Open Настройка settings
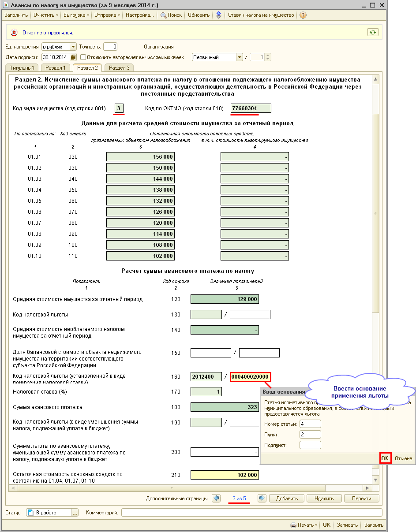The image size is (416, 532). coord(140,15)
